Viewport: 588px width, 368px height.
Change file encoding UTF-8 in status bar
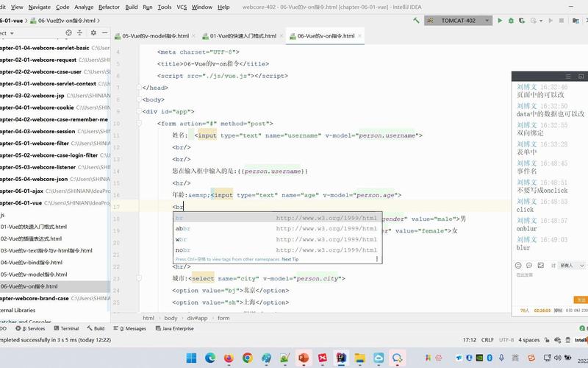pyautogui.click(x=506, y=340)
